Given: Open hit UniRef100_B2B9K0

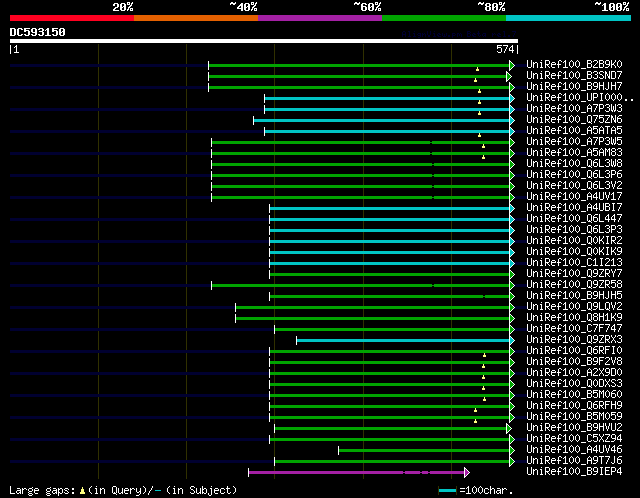Looking at the screenshot, I should click(574, 64).
